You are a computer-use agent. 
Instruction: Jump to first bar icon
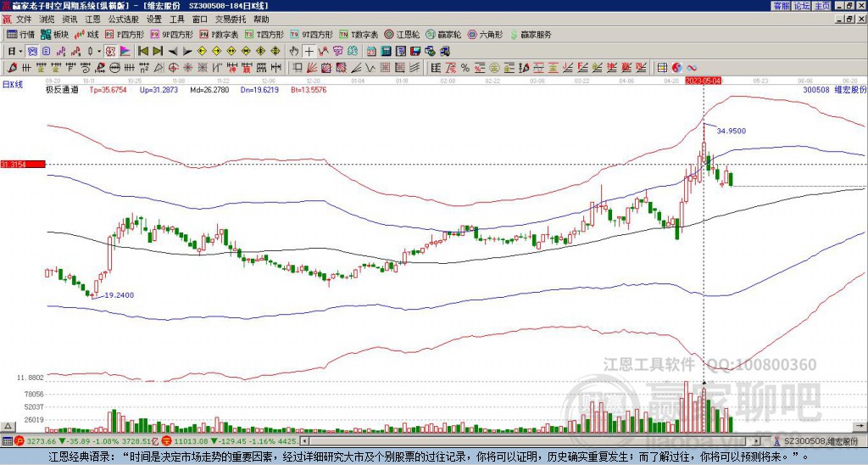(142, 52)
